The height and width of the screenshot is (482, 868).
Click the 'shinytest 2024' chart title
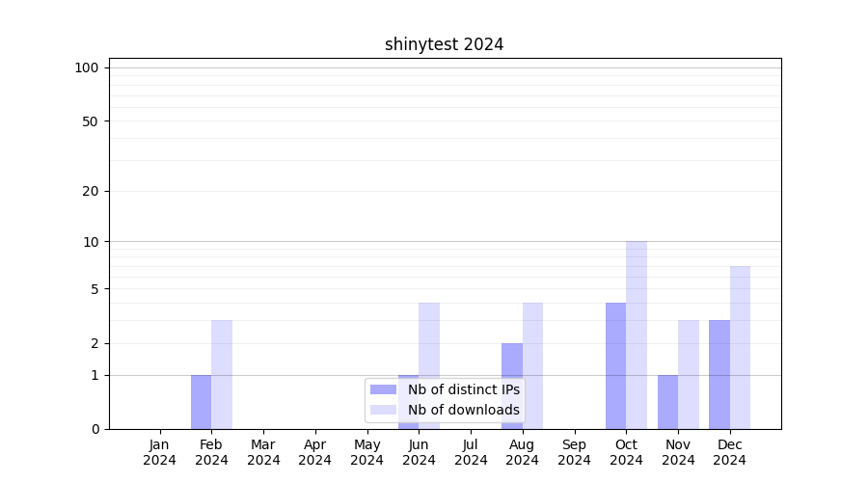444,44
